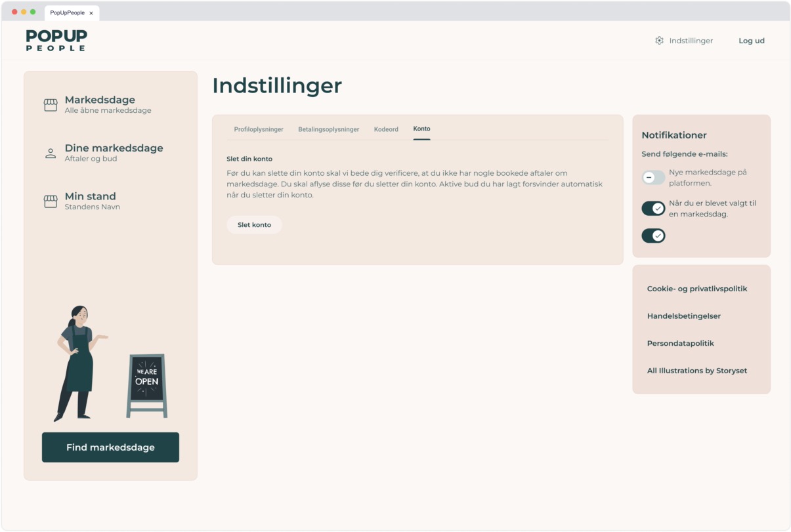This screenshot has height=532, width=791.
Task: Open the Cookie- og privatlivspolitik link
Action: coord(696,289)
